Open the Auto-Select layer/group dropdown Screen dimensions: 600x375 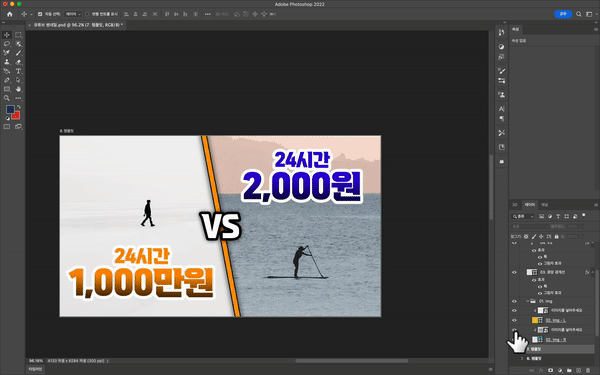click(x=73, y=14)
